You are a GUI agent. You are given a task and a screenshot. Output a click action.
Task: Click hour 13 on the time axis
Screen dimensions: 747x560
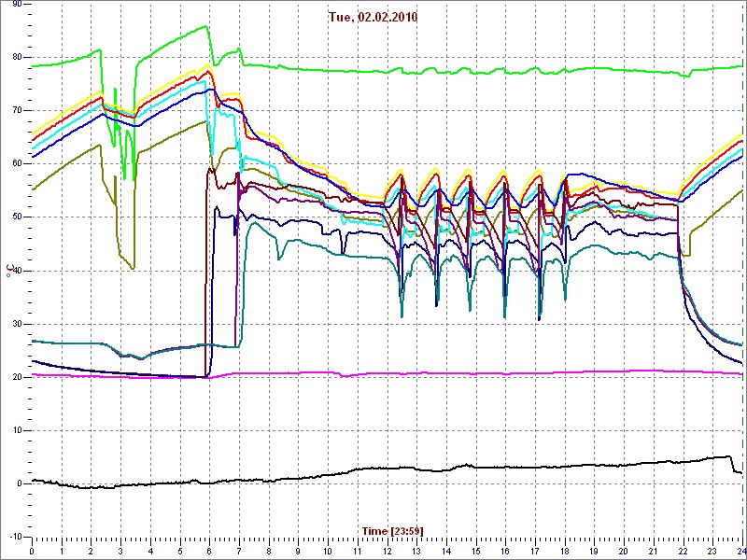click(416, 550)
